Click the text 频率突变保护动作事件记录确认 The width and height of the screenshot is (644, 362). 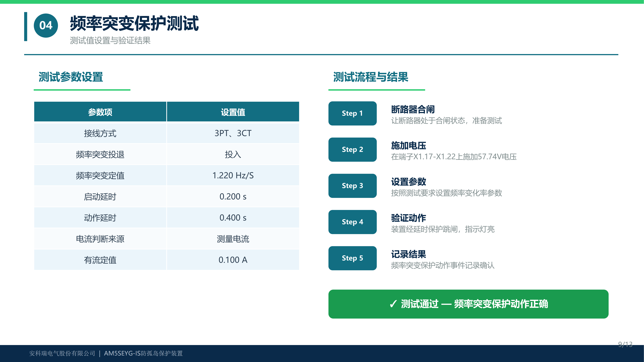[443, 265]
